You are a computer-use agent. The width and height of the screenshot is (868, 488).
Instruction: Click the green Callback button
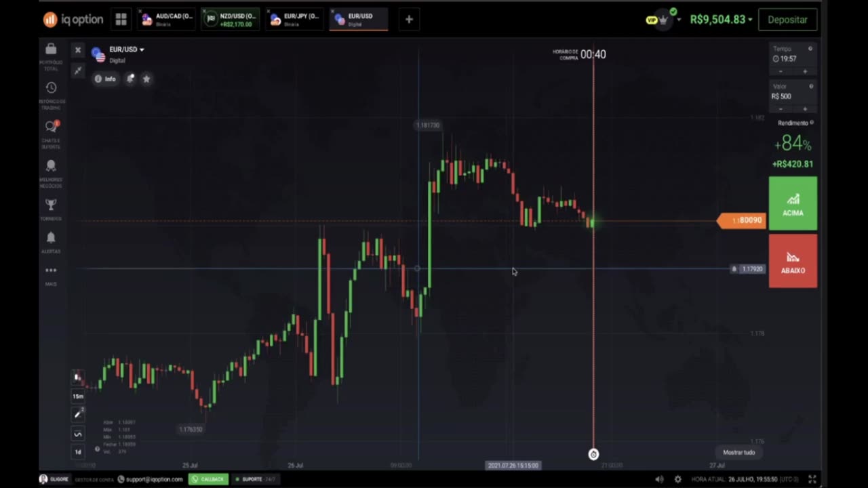pos(208,479)
